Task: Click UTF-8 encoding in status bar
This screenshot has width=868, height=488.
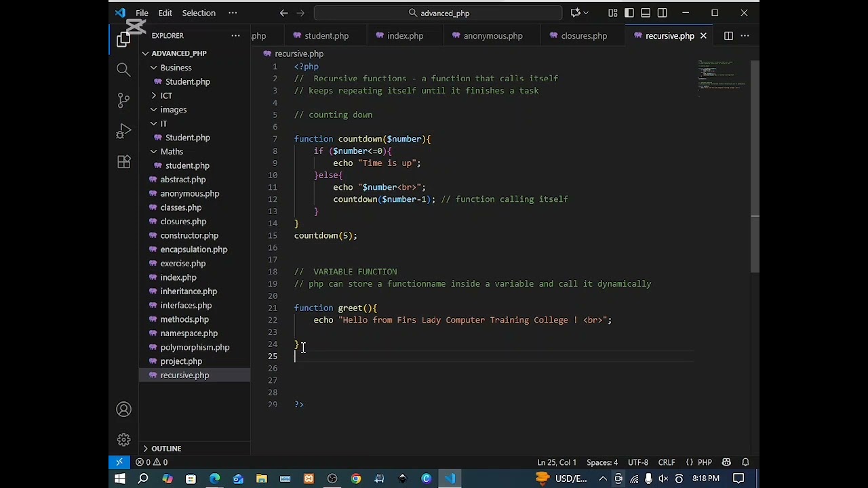Action: tap(637, 462)
